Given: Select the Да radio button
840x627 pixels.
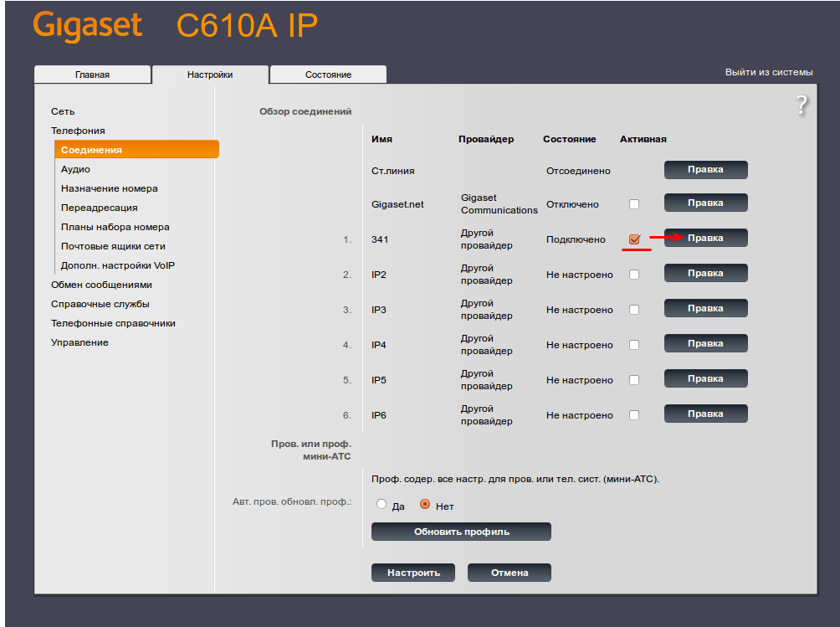Looking at the screenshot, I should coord(382,504).
